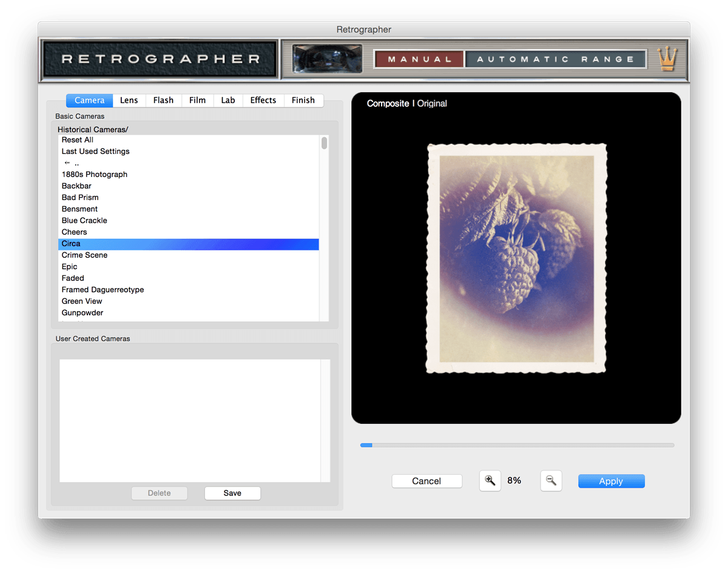This screenshot has height=573, width=728.
Task: Select the Gunpowder preset
Action: tap(189, 313)
